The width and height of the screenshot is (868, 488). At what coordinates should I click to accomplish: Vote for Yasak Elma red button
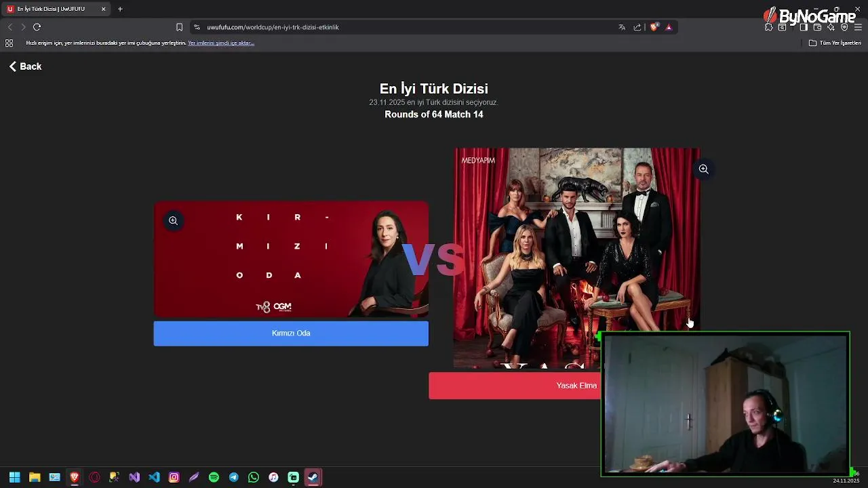(x=515, y=386)
